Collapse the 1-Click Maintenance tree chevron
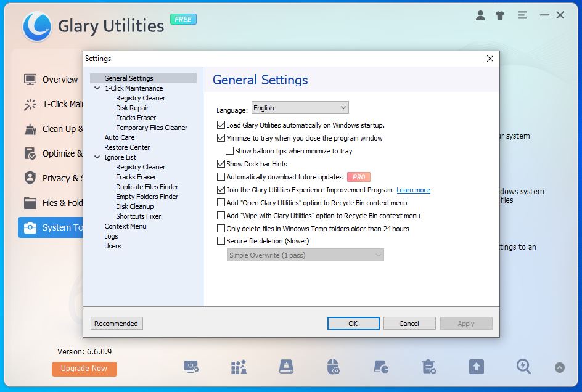 [x=97, y=88]
